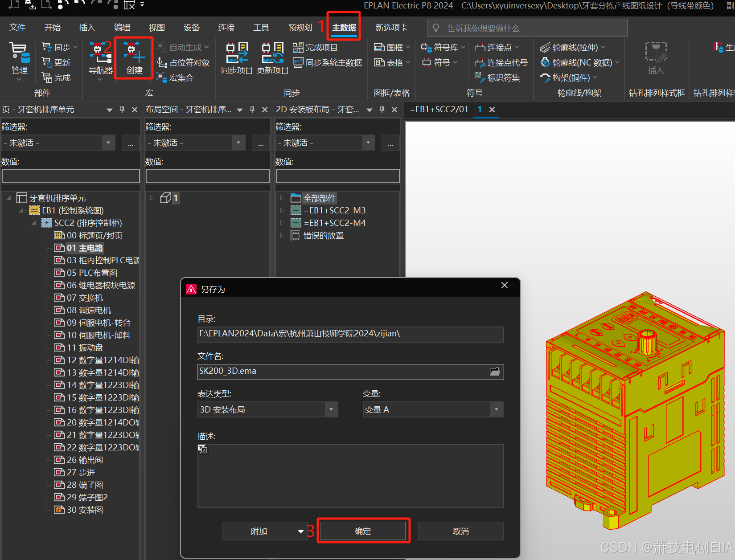Click the 同步项目 icon
Image resolution: width=735 pixels, height=560 pixels.
pos(237,58)
